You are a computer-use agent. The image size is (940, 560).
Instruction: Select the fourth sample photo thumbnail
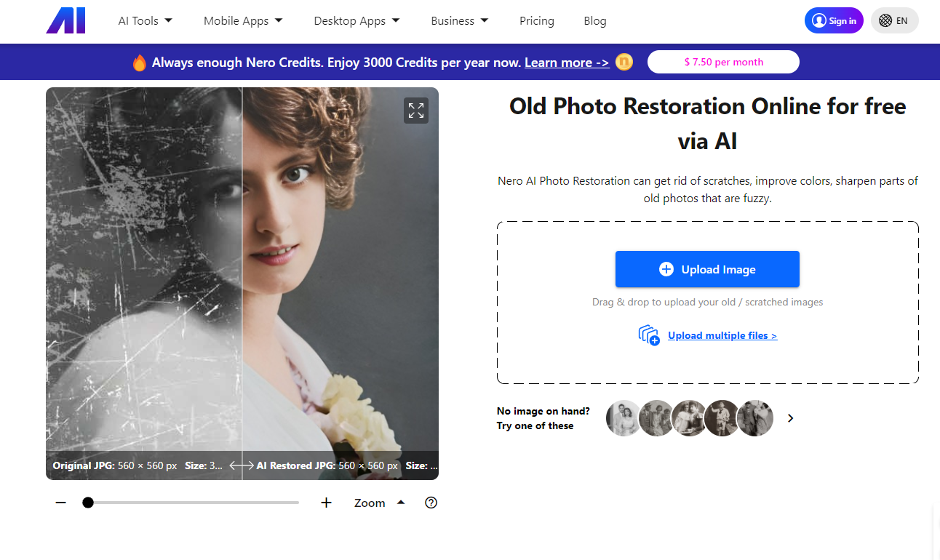point(722,418)
